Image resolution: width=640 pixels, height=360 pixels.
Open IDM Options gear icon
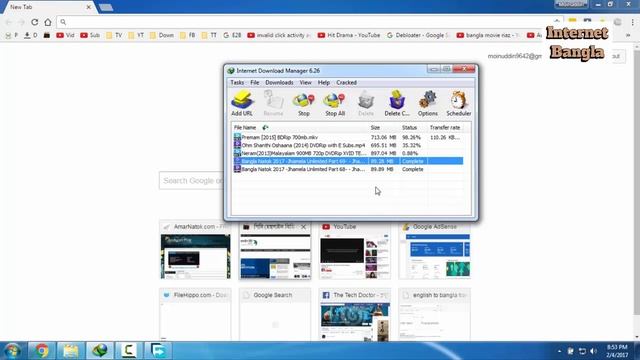[428, 103]
